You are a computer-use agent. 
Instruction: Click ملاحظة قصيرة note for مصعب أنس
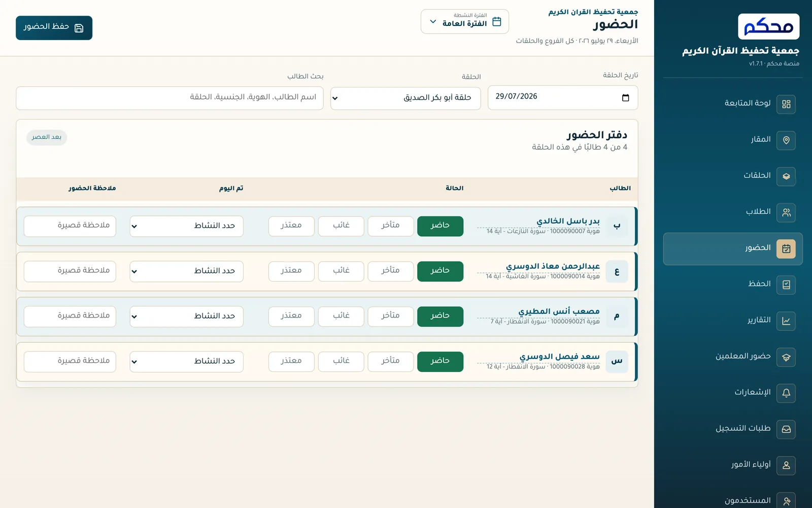[x=70, y=316]
